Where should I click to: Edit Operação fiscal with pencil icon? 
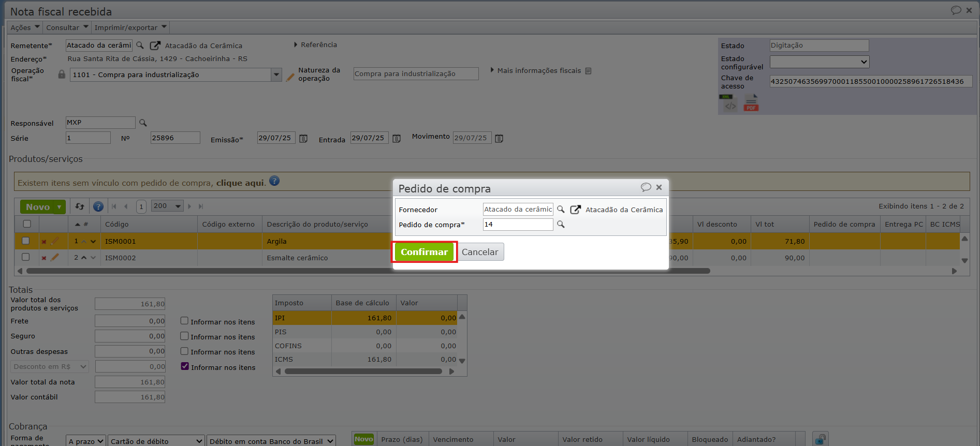[290, 77]
